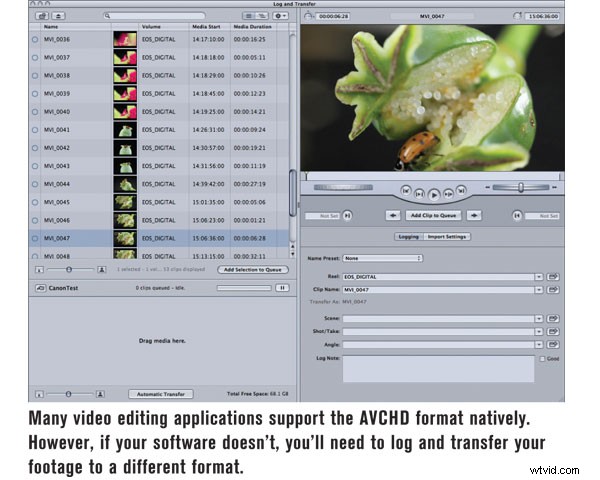This screenshot has height=480, width=600.
Task: Toggle the status circle for MVI_0040
Action: [35, 112]
